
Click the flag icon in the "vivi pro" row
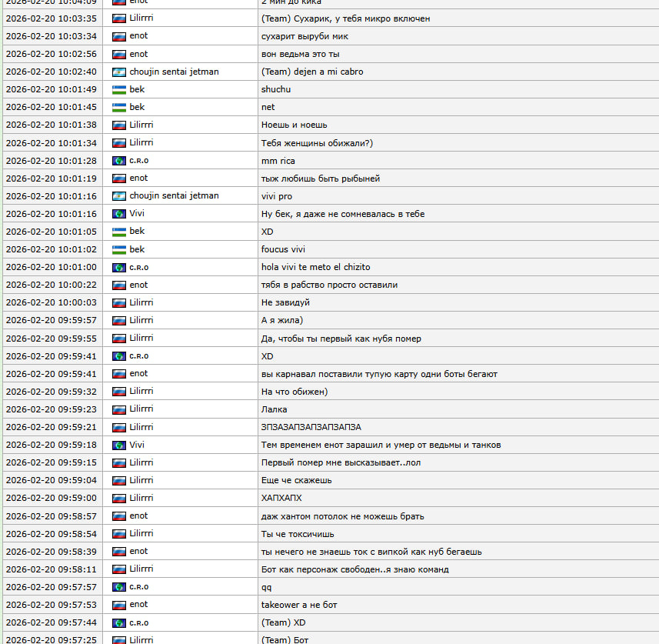(118, 196)
